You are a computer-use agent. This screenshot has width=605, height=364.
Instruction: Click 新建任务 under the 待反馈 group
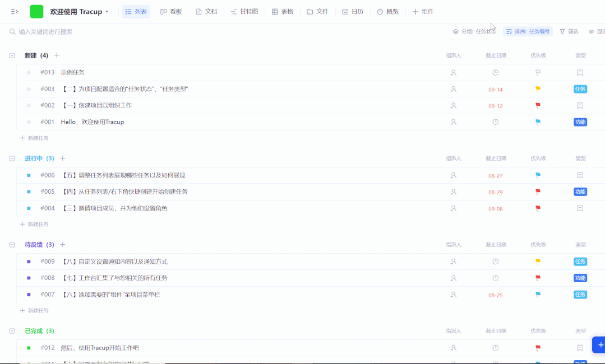[x=35, y=310]
